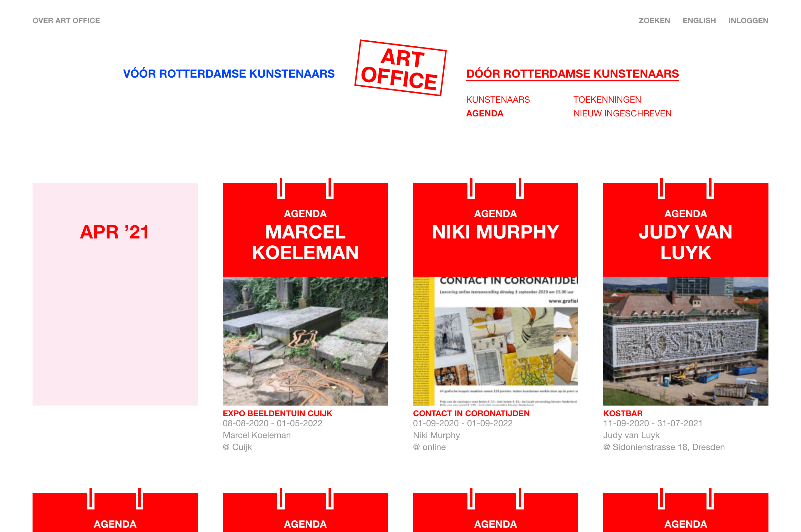Open the CONTACT IN CORONATIJDEN title link
801x532 pixels.
pos(471,413)
